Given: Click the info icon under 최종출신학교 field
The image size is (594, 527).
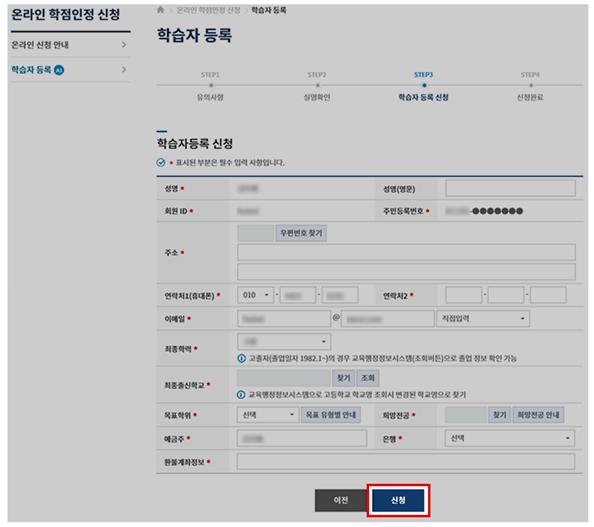Looking at the screenshot, I should click(241, 395).
